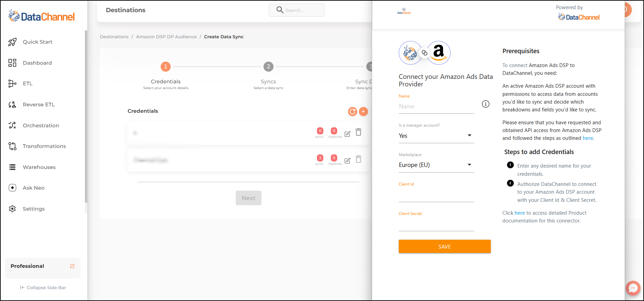Click the search magnifier icon

pos(280,10)
